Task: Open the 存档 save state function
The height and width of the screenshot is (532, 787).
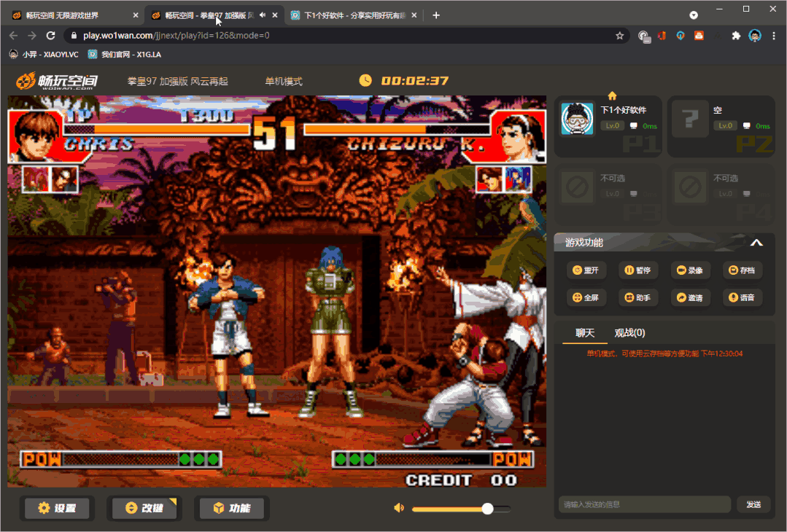Action: coord(741,270)
